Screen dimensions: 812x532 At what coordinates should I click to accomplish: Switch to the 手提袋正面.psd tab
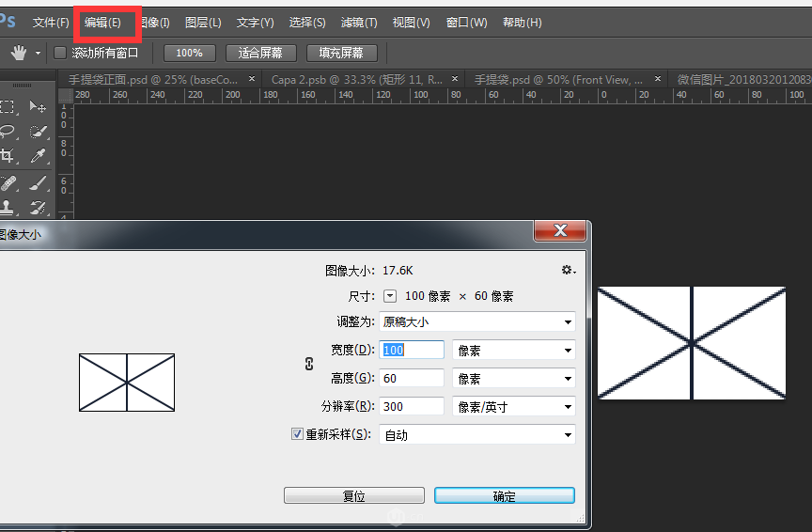tap(153, 80)
